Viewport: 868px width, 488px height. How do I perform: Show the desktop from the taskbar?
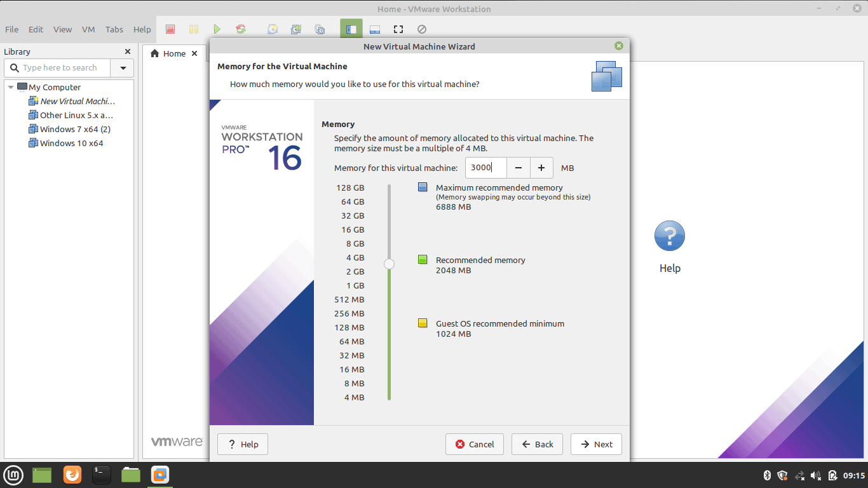(x=42, y=475)
